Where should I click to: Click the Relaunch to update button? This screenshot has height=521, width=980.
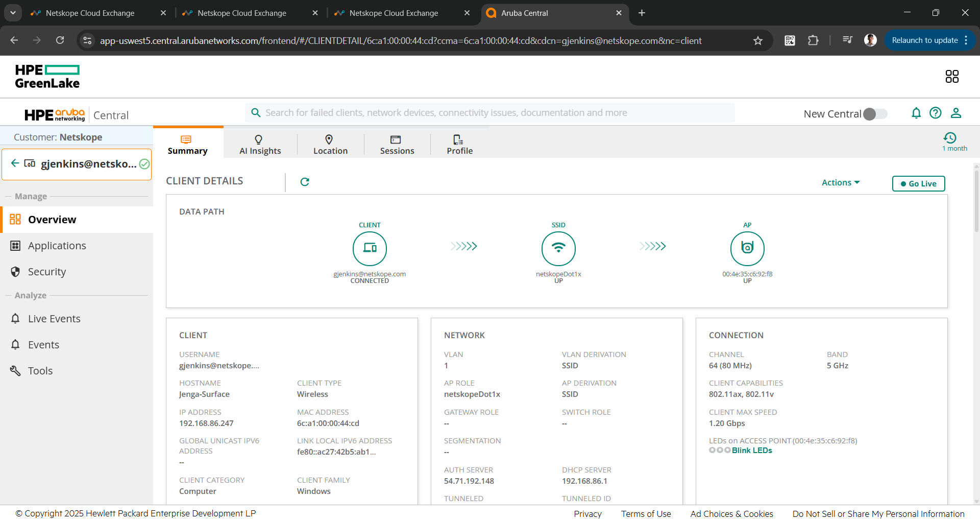point(924,40)
